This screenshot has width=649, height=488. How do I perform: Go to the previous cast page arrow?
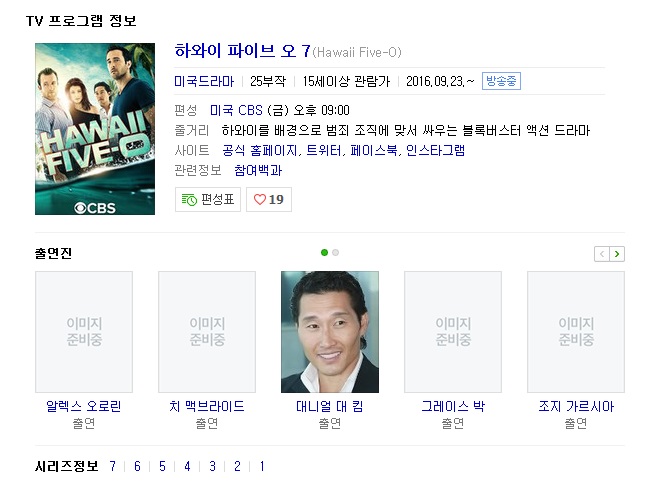pos(602,254)
